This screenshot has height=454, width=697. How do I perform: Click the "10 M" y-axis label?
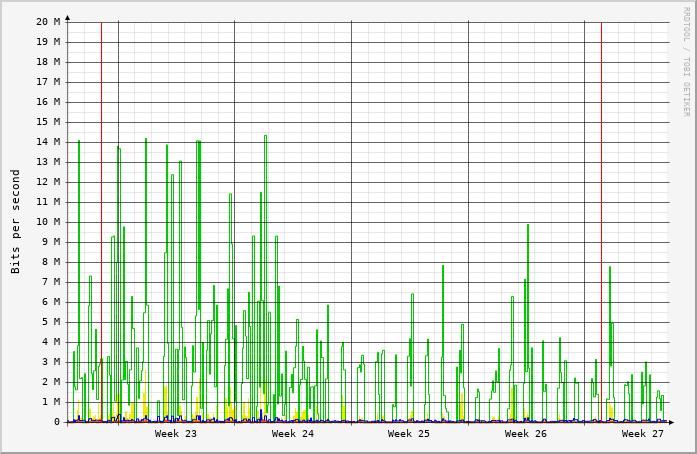[x=48, y=222]
